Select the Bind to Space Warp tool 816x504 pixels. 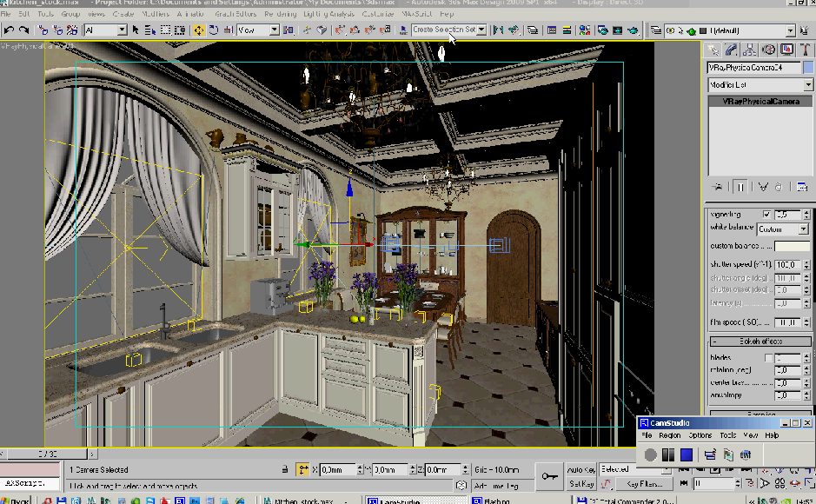tap(72, 30)
